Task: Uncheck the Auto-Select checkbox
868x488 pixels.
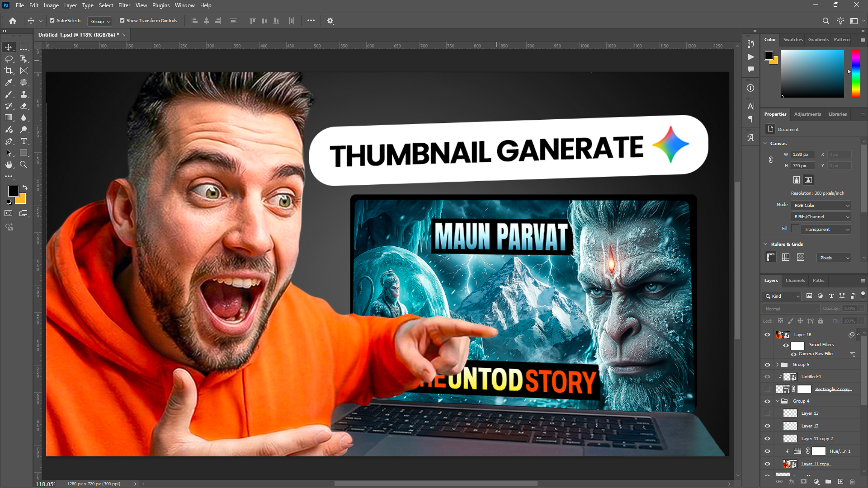Action: pos(52,21)
